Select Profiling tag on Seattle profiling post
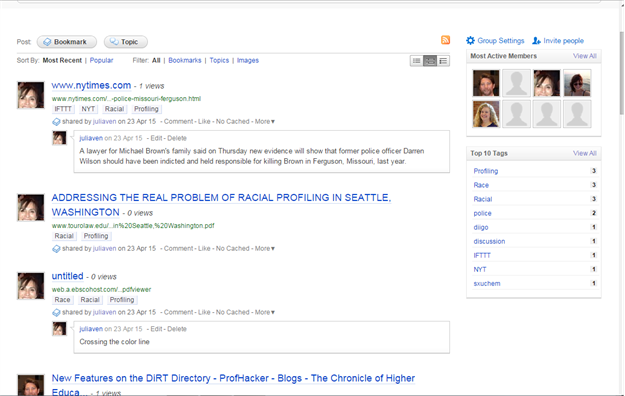625x396 pixels. coord(96,236)
